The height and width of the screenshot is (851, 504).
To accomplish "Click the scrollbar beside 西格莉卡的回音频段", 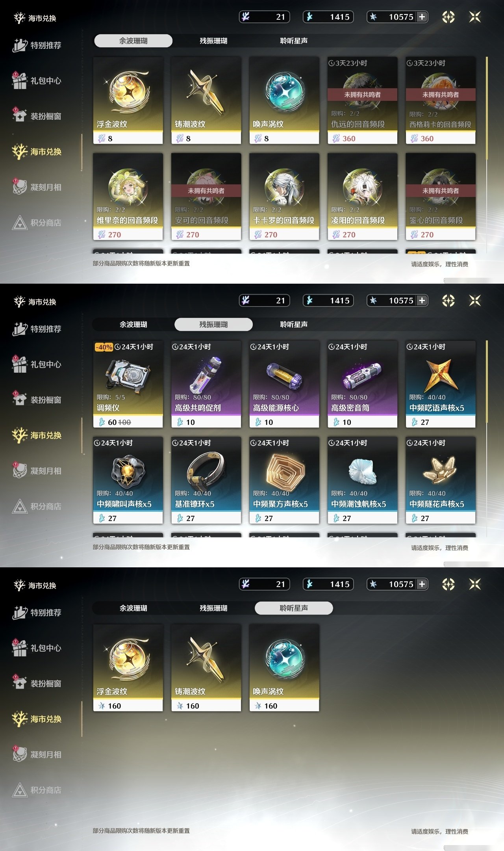I will pyautogui.click(x=487, y=108).
